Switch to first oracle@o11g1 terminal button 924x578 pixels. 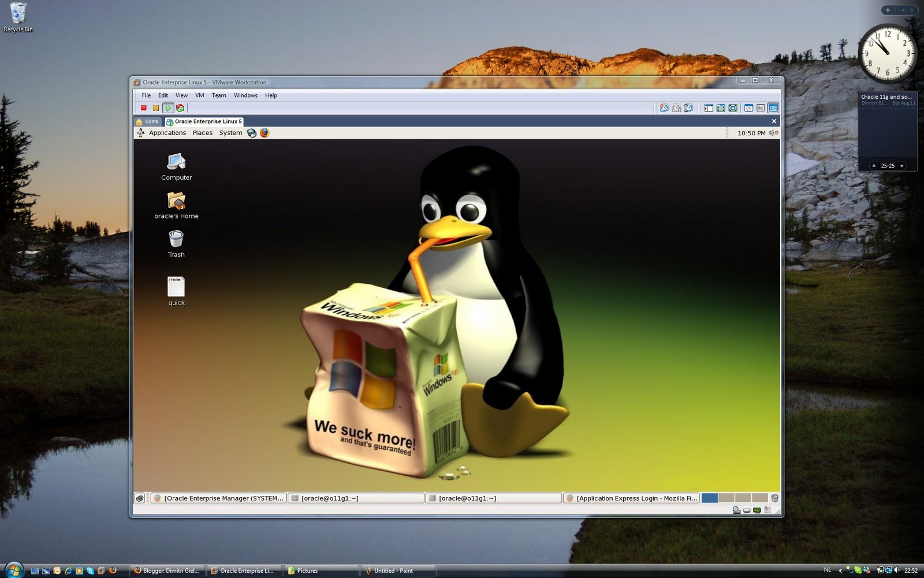tap(356, 498)
